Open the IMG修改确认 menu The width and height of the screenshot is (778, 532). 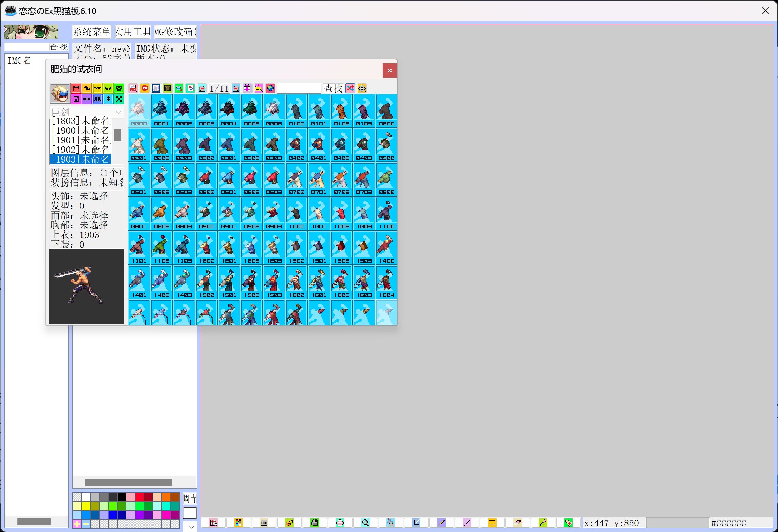175,32
